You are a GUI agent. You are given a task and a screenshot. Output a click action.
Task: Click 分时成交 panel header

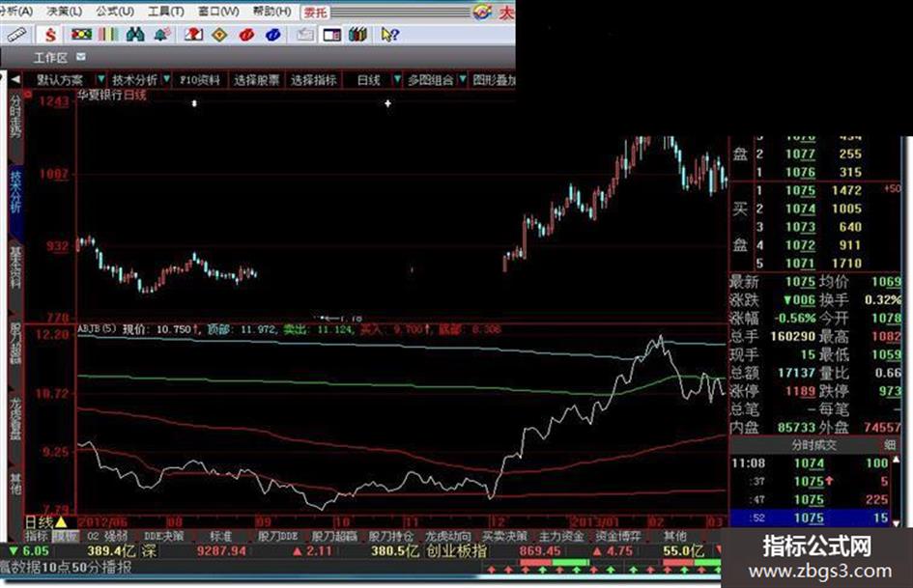(813, 445)
